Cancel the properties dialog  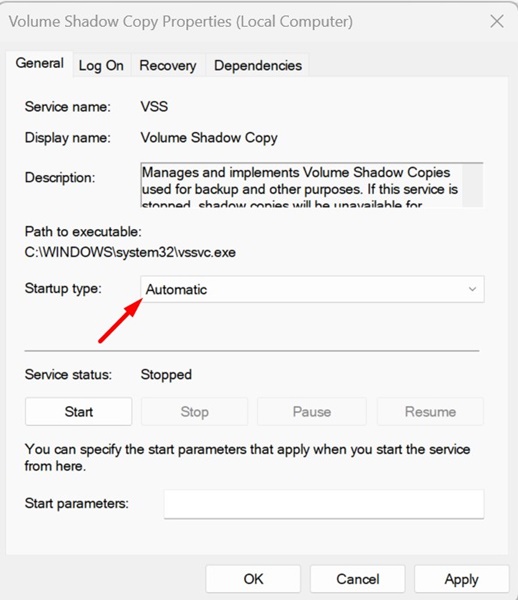358,579
